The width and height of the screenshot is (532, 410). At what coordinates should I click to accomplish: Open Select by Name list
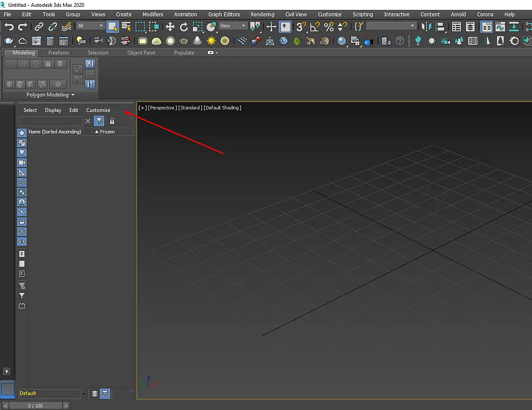coord(126,27)
